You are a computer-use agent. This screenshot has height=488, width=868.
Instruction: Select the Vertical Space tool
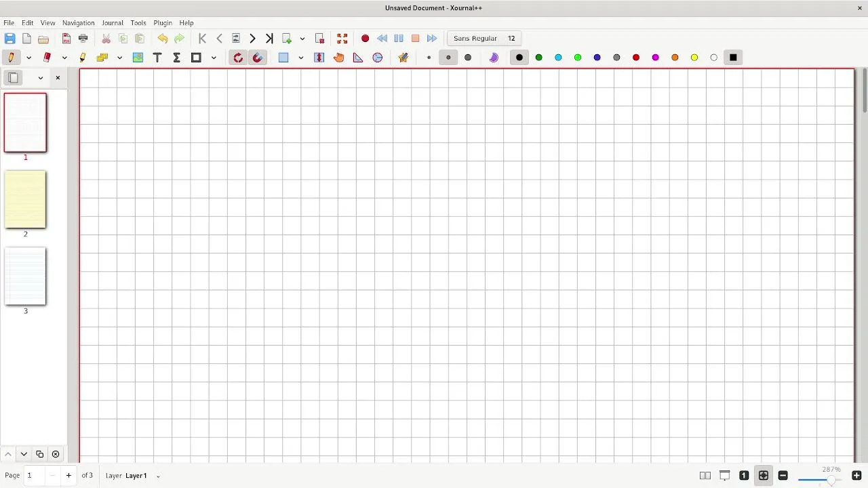[x=319, y=58]
